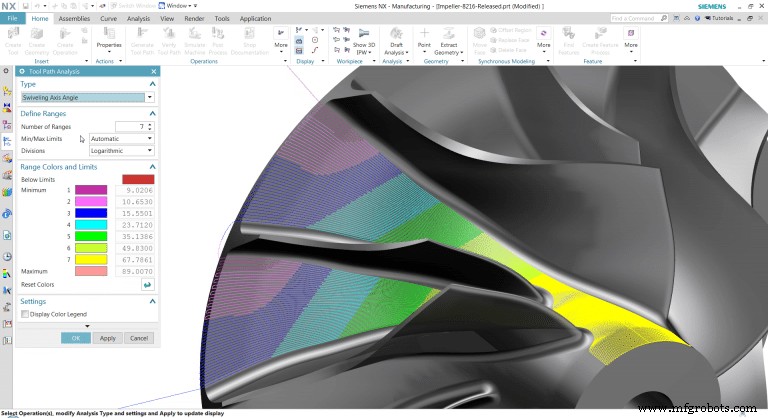Collapse the Settings section

(152, 301)
